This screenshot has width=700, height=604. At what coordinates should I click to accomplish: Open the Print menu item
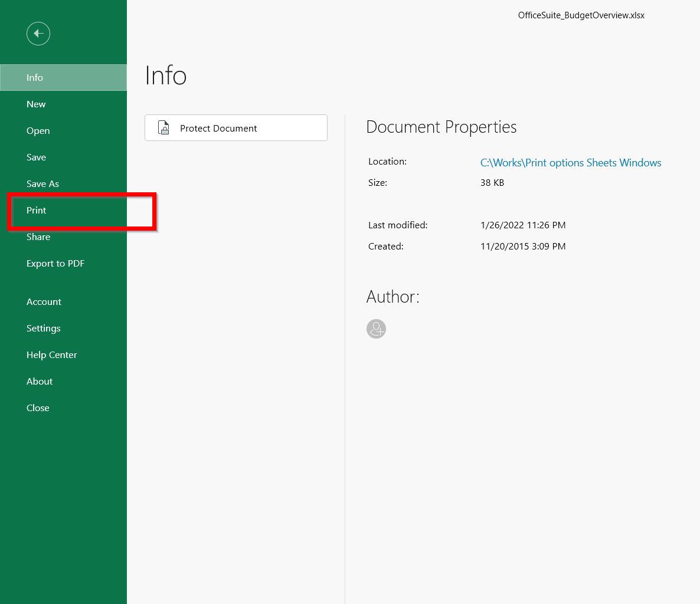[x=63, y=210]
